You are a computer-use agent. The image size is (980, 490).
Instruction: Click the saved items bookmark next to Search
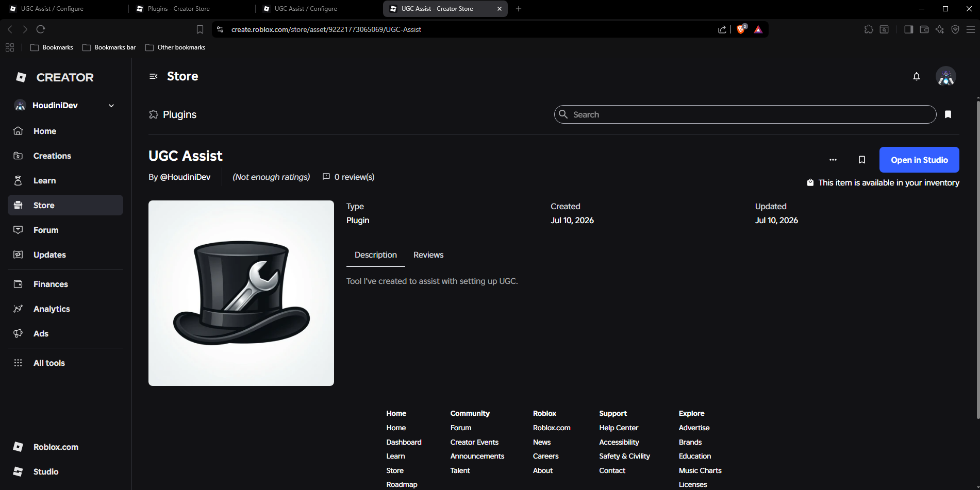pos(948,114)
